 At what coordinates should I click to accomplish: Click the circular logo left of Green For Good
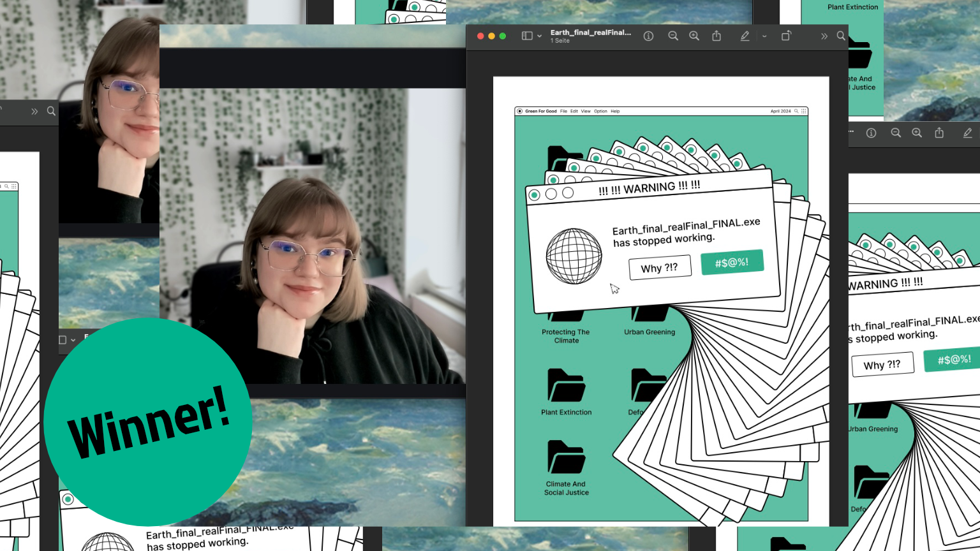520,111
